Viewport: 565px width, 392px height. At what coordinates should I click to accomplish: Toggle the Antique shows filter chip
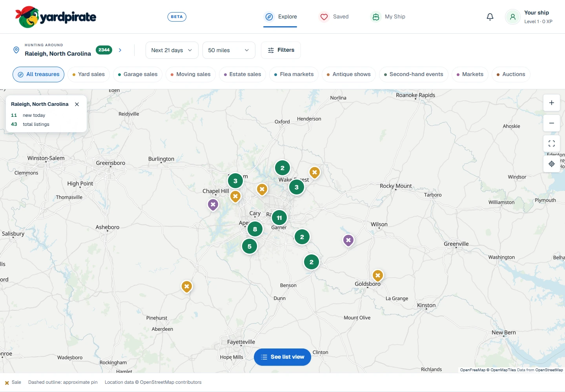click(x=349, y=74)
